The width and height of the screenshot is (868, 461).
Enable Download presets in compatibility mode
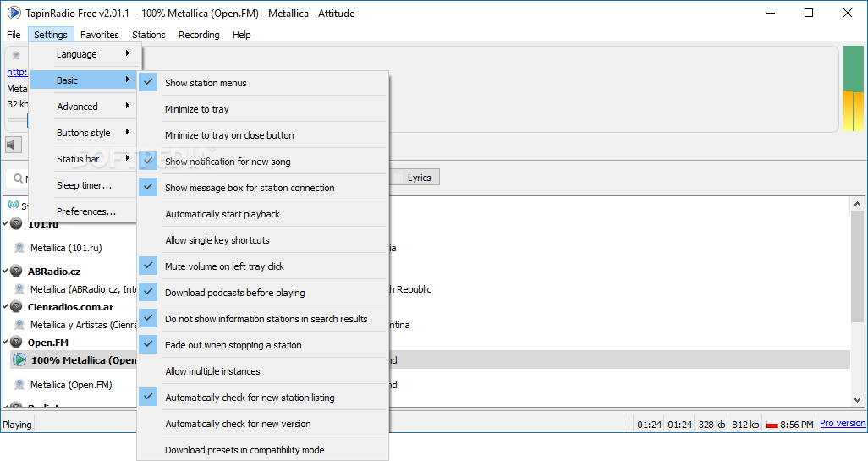pos(263,449)
